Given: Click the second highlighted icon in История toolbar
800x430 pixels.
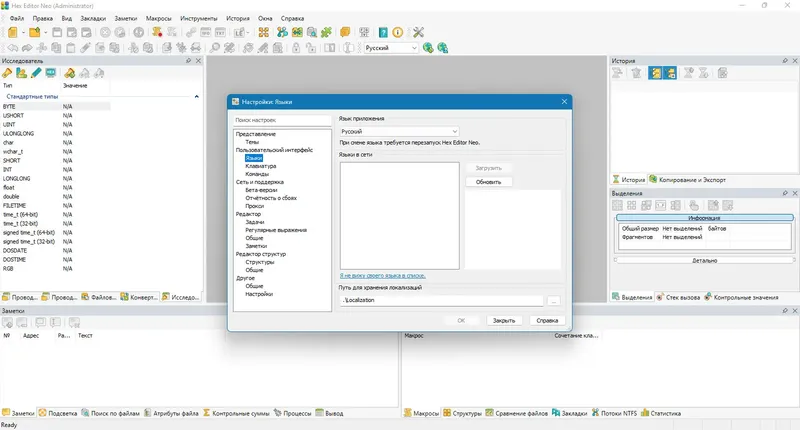Looking at the screenshot, I should click(670, 73).
